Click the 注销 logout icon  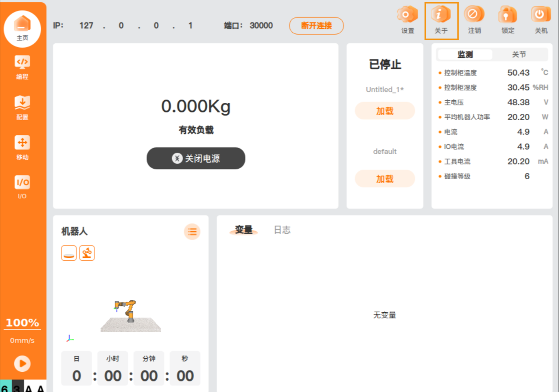(x=474, y=20)
